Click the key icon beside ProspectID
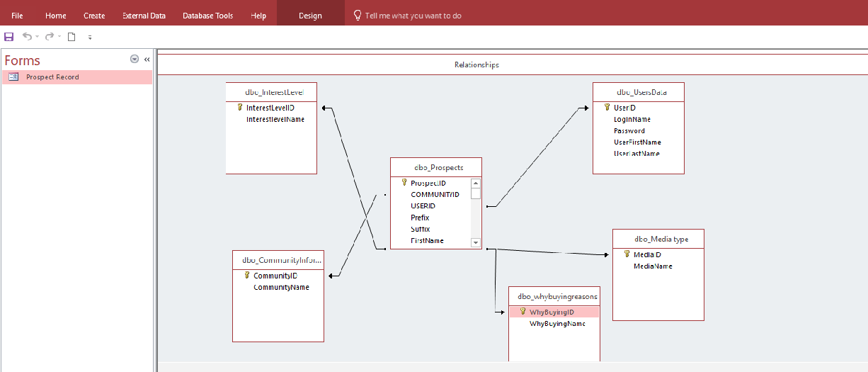The width and height of the screenshot is (868, 372). pos(404,183)
